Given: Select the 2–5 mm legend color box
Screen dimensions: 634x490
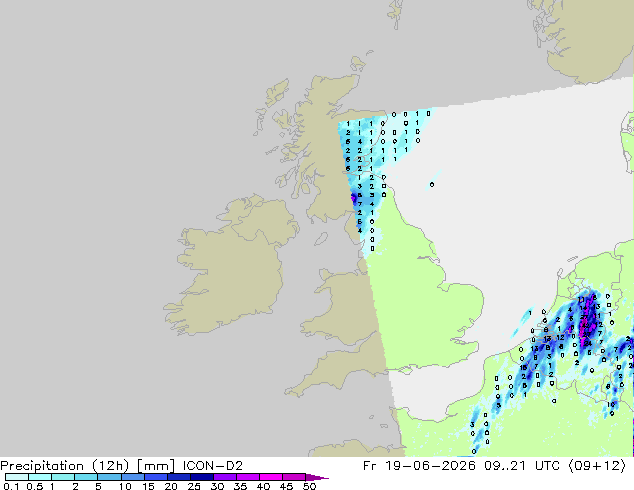Looking at the screenshot, I should click(86, 477).
